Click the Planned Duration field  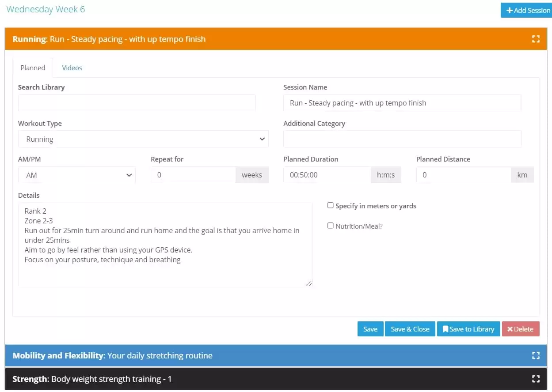click(x=327, y=175)
